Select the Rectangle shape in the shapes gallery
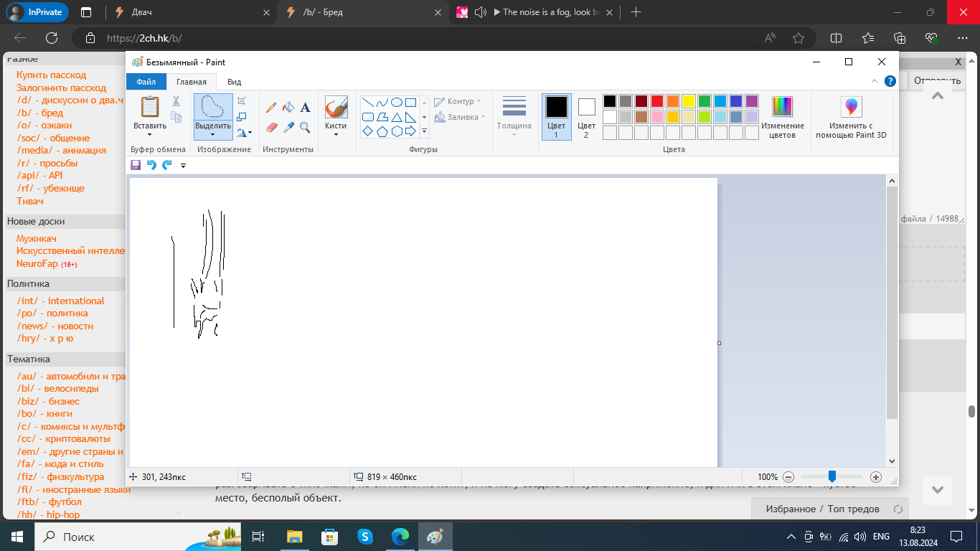The width and height of the screenshot is (980, 551). [x=410, y=102]
